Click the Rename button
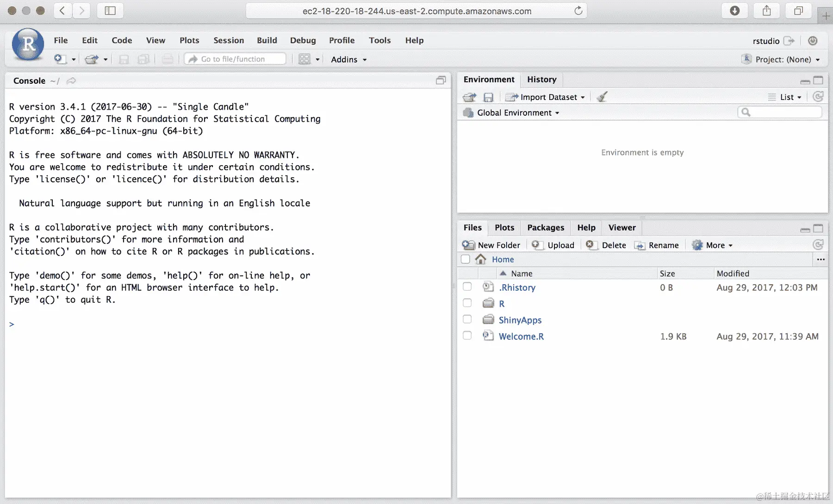Image resolution: width=833 pixels, height=504 pixels. [657, 245]
